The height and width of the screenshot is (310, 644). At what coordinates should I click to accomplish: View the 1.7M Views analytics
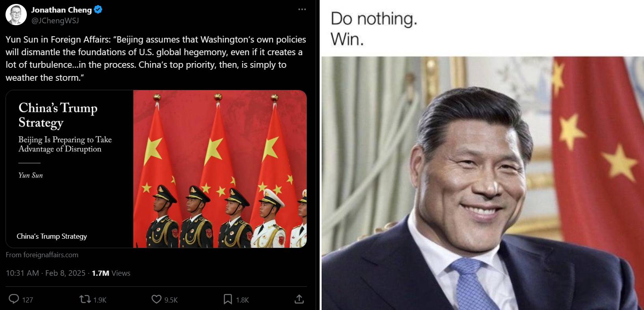111,273
